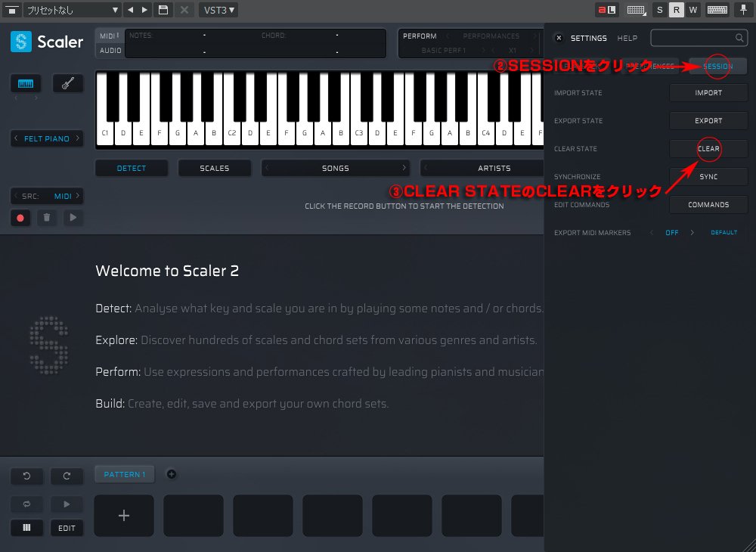This screenshot has height=552, width=756.
Task: Toggle the S button in the host toolbar
Action: pos(659,10)
